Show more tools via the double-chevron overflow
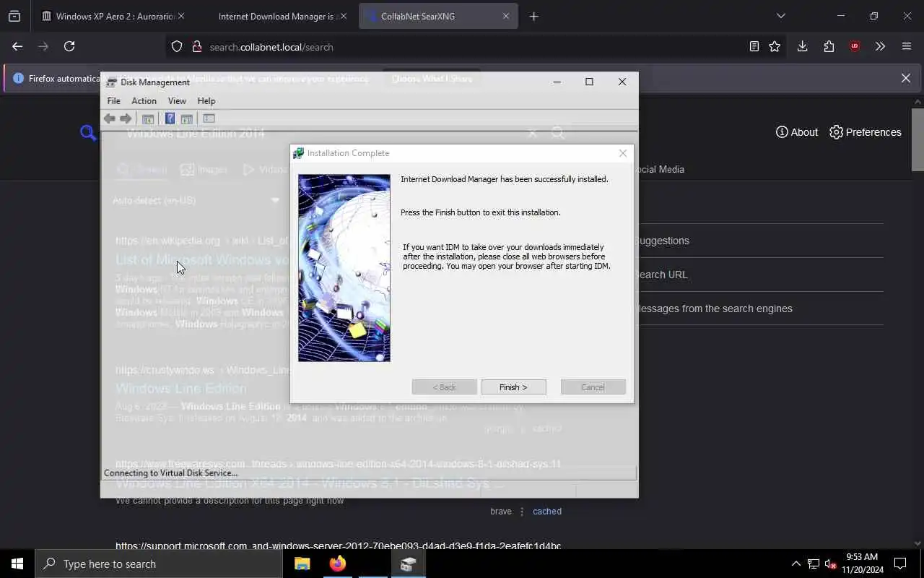This screenshot has height=578, width=924. click(x=880, y=46)
